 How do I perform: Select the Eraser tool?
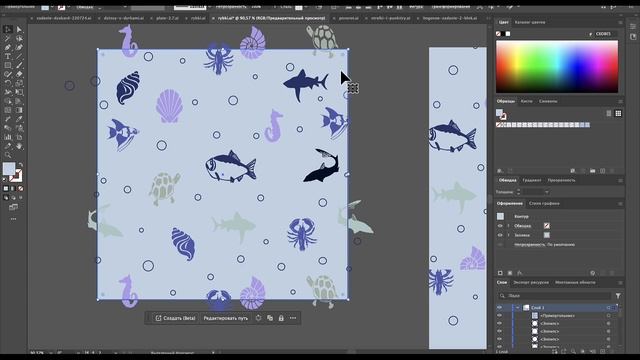(x=19, y=74)
